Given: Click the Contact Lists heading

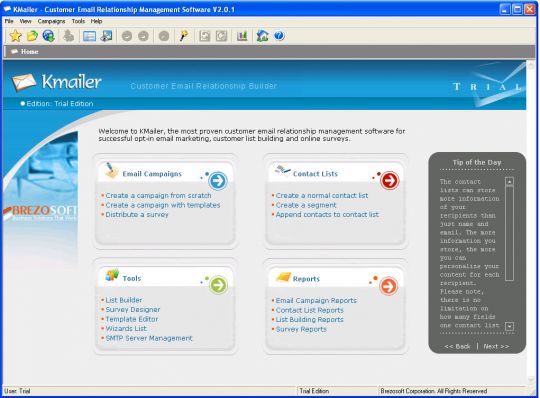Looking at the screenshot, I should (x=315, y=174).
